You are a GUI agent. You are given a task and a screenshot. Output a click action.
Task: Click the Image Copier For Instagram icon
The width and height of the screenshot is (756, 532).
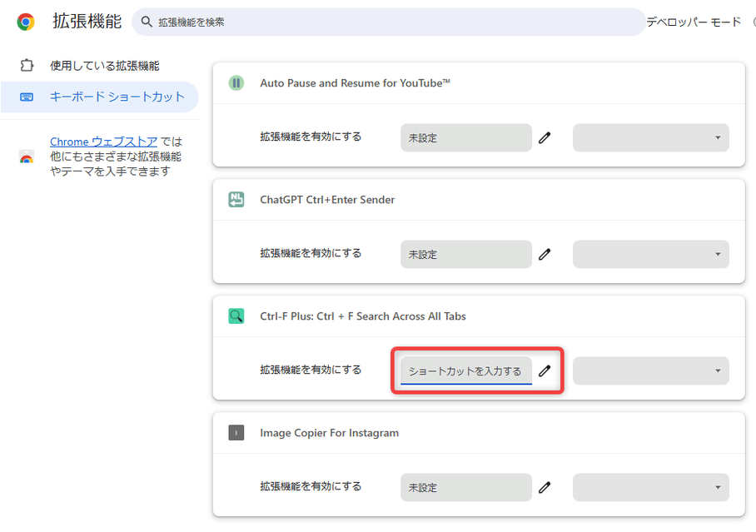(236, 433)
